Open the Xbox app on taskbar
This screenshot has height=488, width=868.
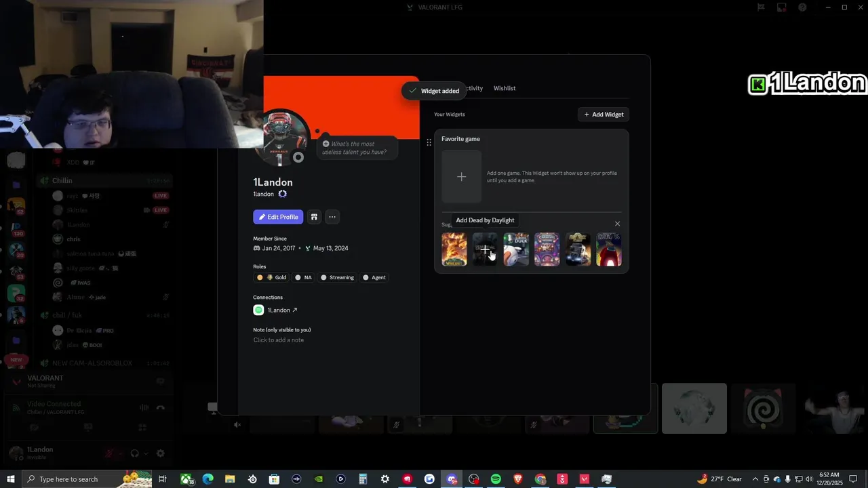186,479
